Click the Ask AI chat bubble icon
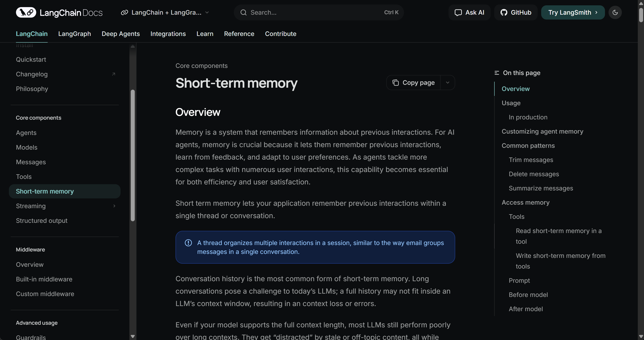644x340 pixels. [x=458, y=12]
